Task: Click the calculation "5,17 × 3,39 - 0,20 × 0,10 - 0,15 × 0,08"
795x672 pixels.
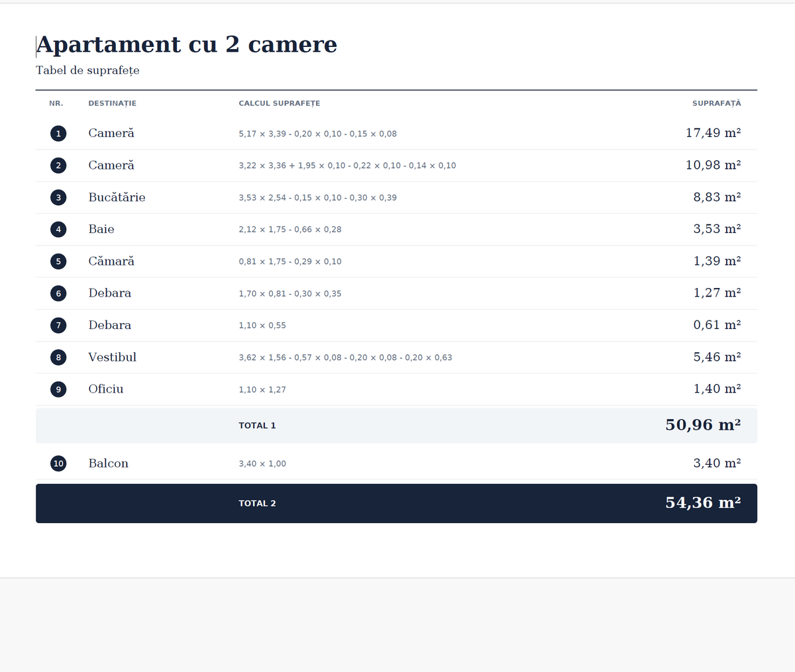Action: tap(318, 134)
